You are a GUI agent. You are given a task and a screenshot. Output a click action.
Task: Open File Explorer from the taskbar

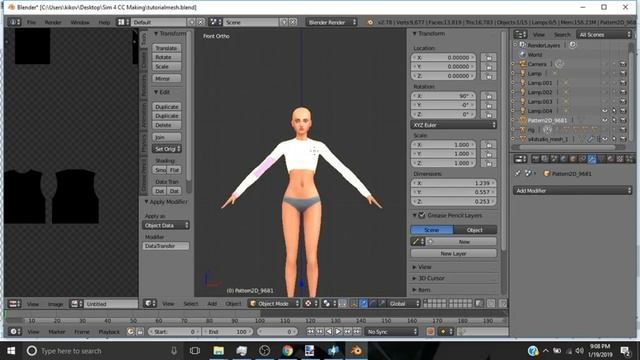pyautogui.click(x=218, y=351)
